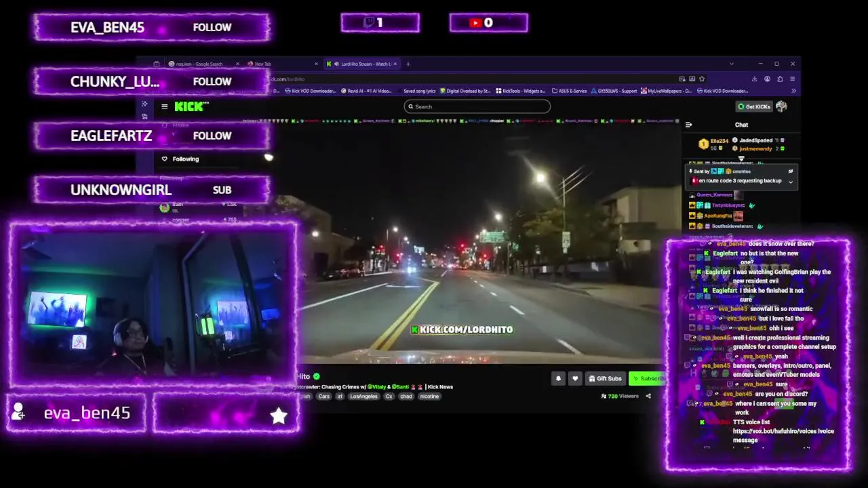Expand the gift leaderboard below Chat
The image size is (868, 488).
coord(741,159)
